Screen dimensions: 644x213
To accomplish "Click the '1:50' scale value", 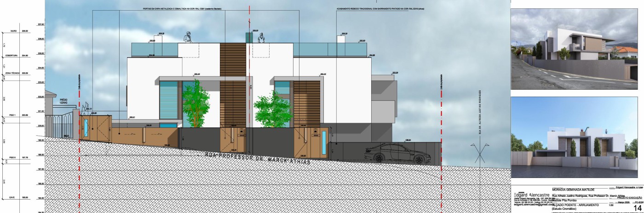I will point(611,205).
